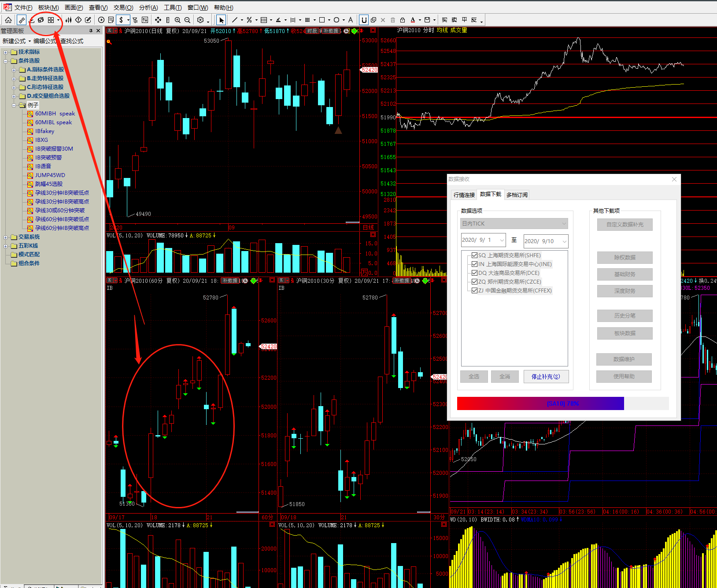Screen dimensions: 717x588
Task: Select the rectangle drawing tool
Action: coord(322,20)
